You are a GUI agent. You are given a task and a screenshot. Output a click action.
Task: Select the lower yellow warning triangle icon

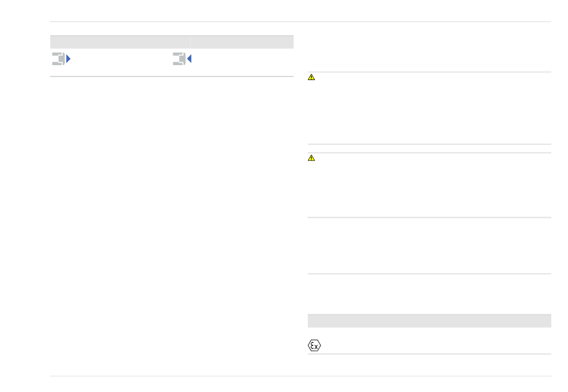[x=311, y=158]
